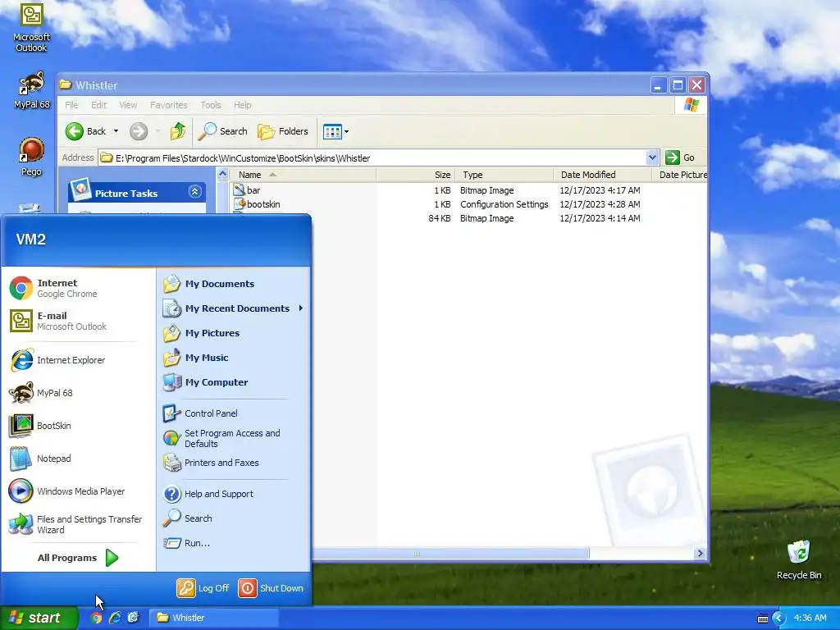
Task: Open the Tools menu
Action: point(211,105)
